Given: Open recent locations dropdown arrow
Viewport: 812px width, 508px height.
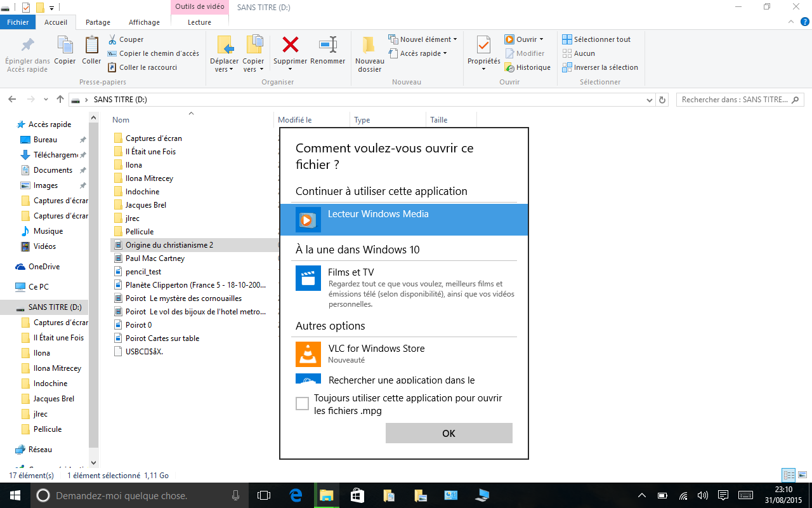Looking at the screenshot, I should [x=46, y=100].
